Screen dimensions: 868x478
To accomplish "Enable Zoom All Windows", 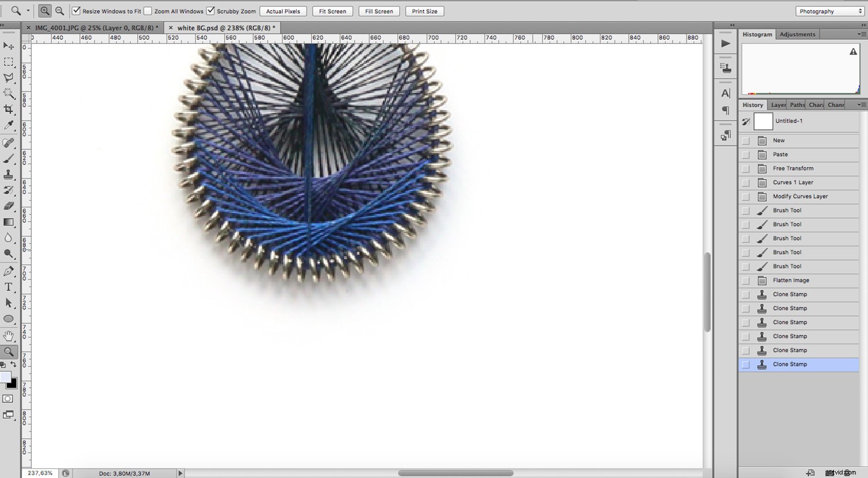I will point(148,10).
